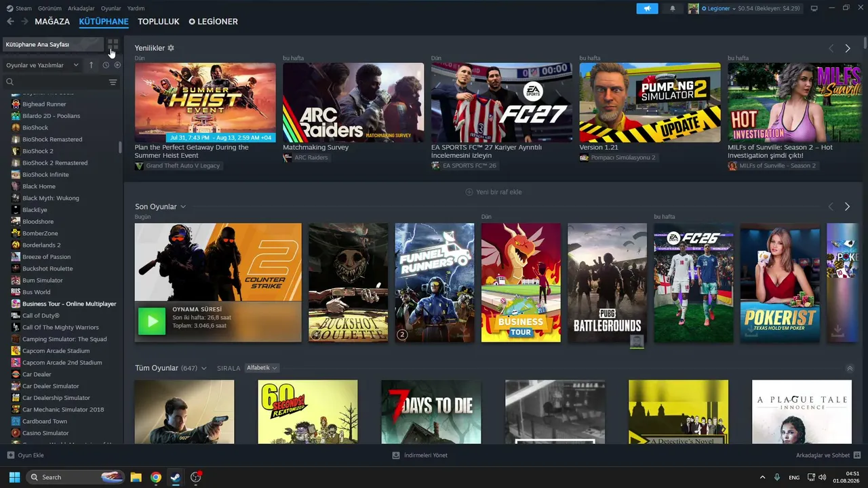Screen dimensions: 868x488
Task: Open the FC26 game cover
Action: [694, 283]
